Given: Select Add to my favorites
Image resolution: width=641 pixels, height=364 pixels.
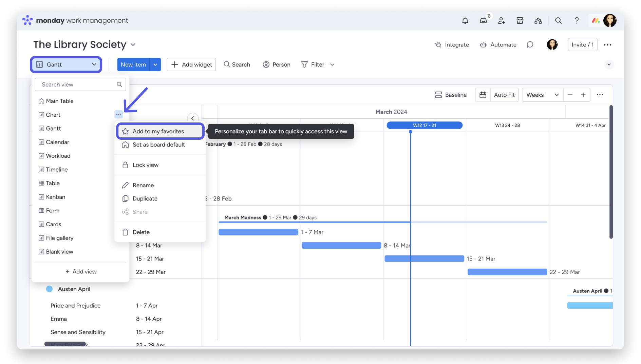Looking at the screenshot, I should 158,131.
